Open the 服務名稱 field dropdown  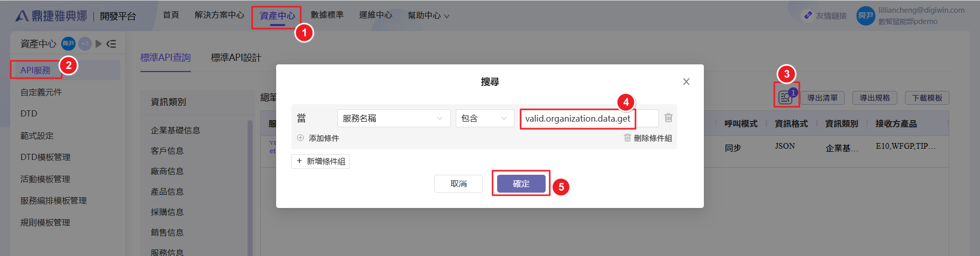393,119
